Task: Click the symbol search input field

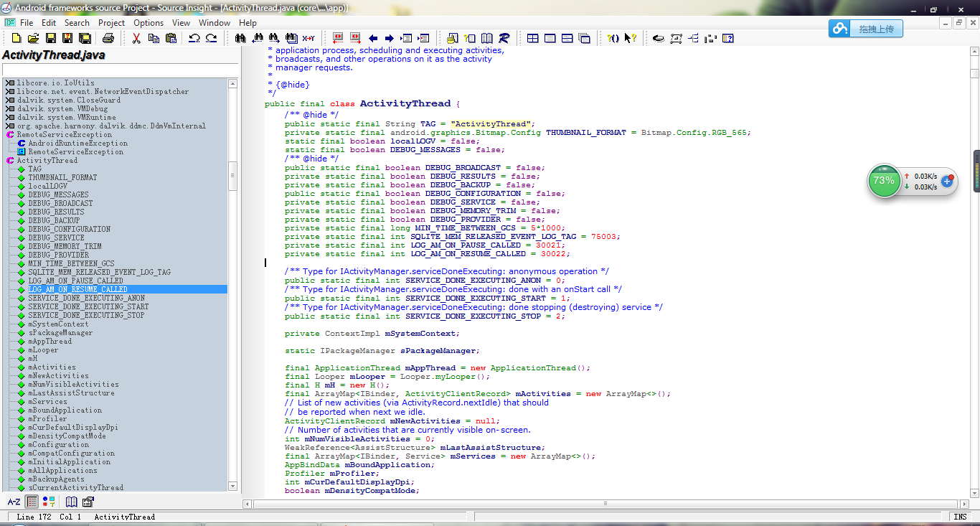Action: click(120, 69)
